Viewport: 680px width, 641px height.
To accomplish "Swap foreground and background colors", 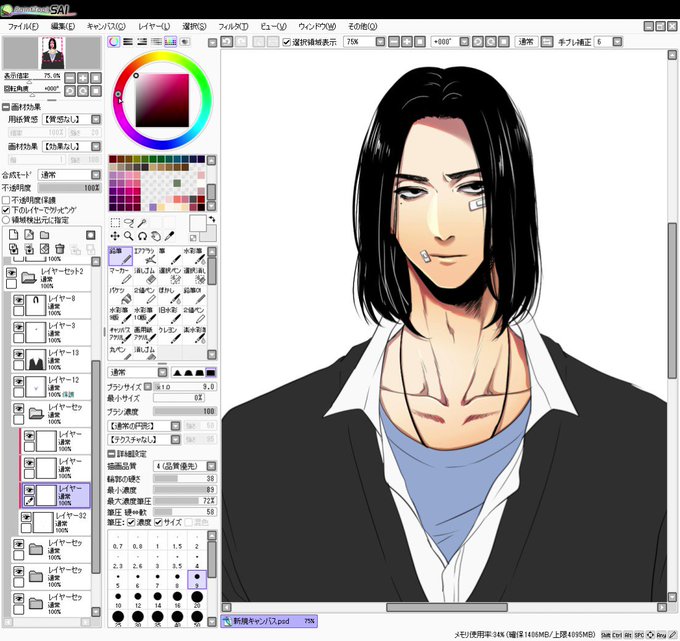I will (x=212, y=219).
